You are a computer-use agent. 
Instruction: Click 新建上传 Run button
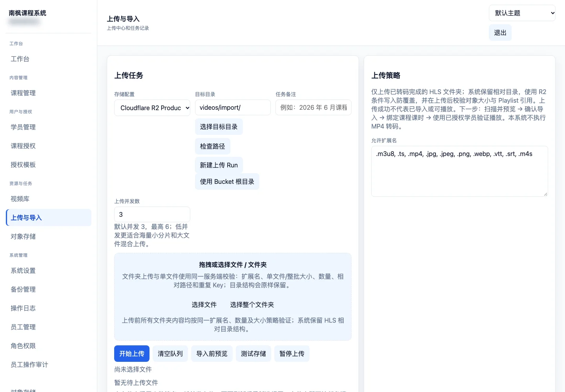pos(219,165)
